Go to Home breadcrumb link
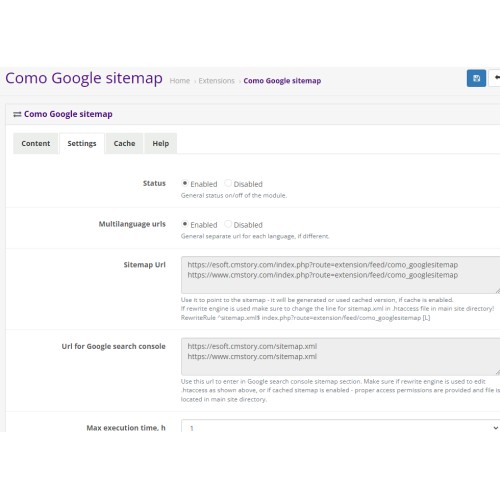Image resolution: width=500 pixels, height=500 pixels. pos(180,81)
